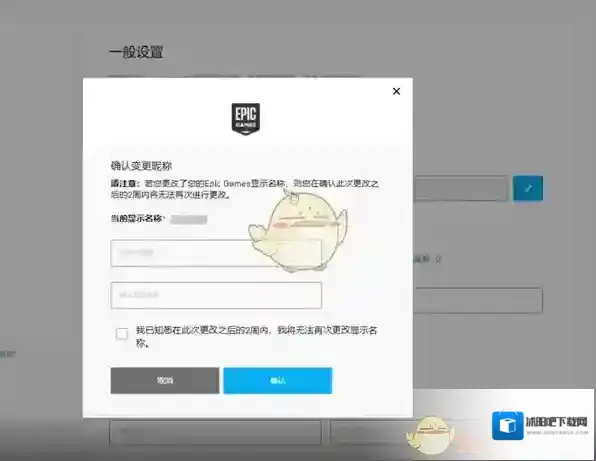Click the Epic Games logo in dialog
The height and width of the screenshot is (461, 596).
coord(246,119)
